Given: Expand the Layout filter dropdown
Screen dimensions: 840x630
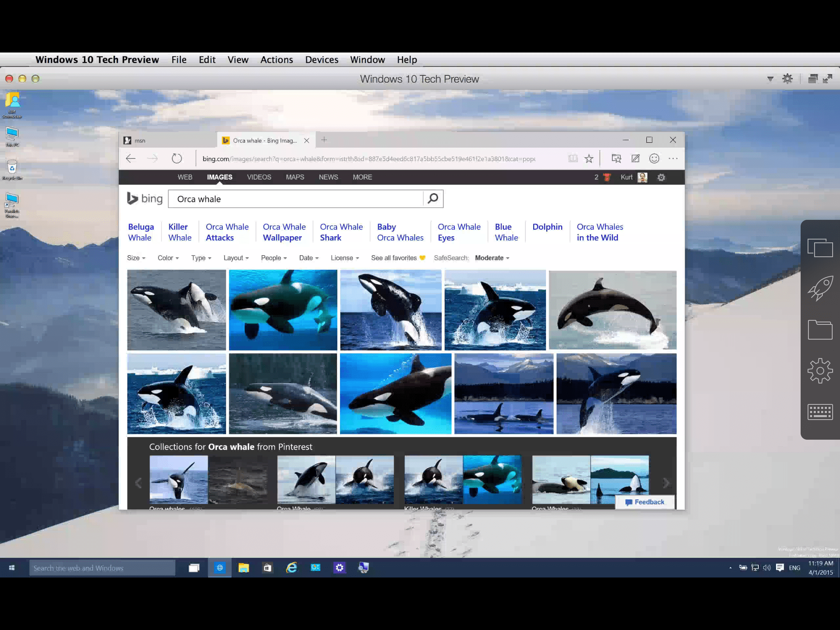Looking at the screenshot, I should click(x=236, y=258).
